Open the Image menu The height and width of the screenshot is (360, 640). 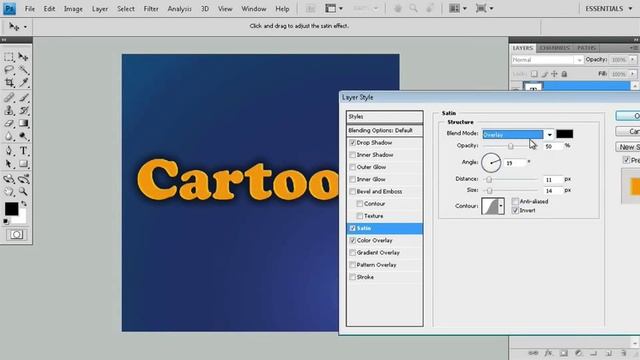pyautogui.click(x=73, y=9)
